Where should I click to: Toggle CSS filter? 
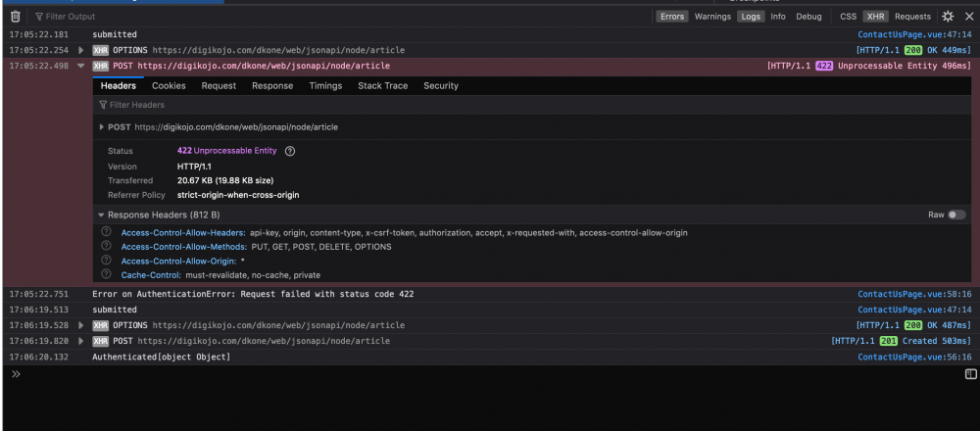coord(848,17)
